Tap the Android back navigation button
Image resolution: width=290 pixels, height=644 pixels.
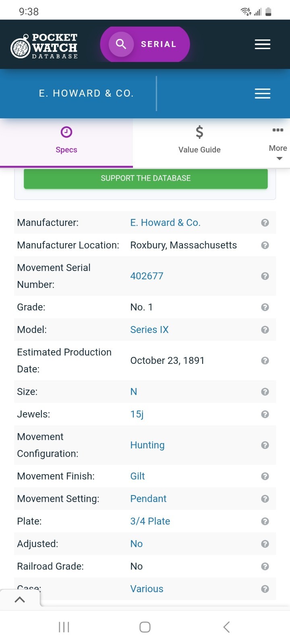(226, 627)
